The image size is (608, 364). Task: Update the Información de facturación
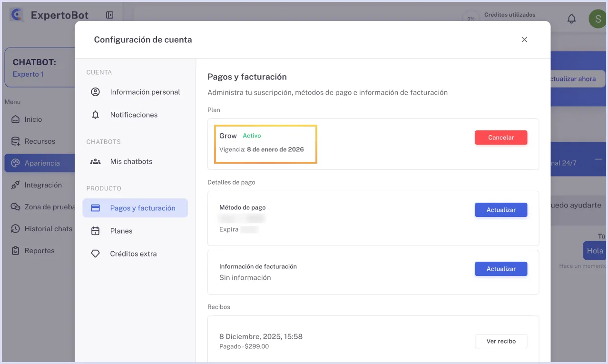coord(501,269)
